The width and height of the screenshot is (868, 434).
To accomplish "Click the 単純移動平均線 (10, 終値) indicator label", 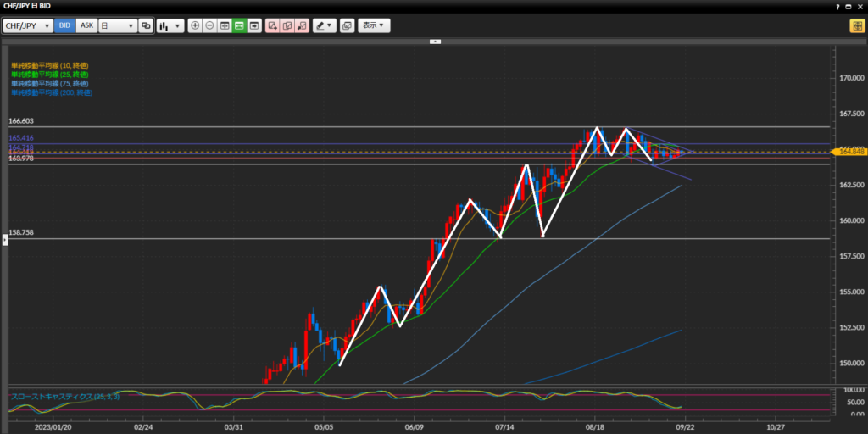I will click(x=49, y=65).
